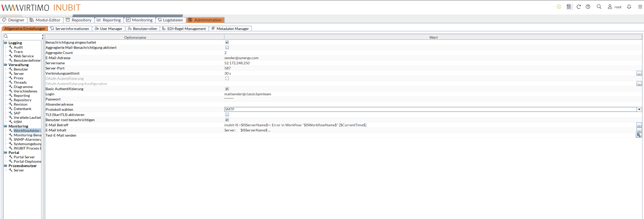This screenshot has width=644, height=219.
Task: Click ellipsis button for Verbindungszeitlimit
Action: point(639,74)
